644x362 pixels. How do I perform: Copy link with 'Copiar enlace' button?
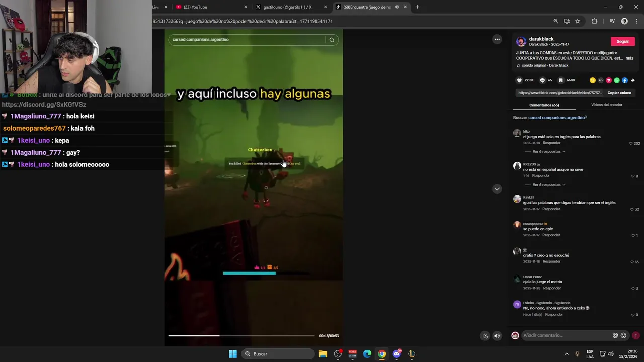coord(619,93)
